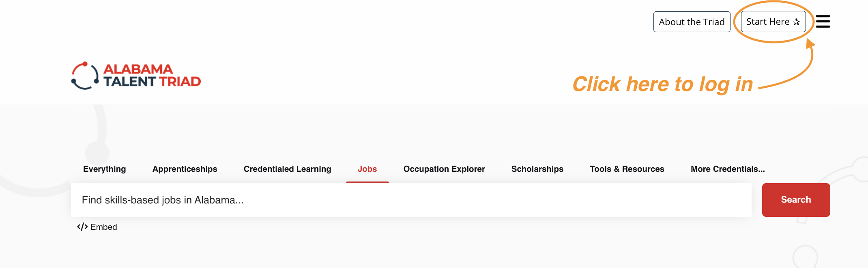Open the Credentialed Learning tab
The image size is (868, 268).
(288, 169)
